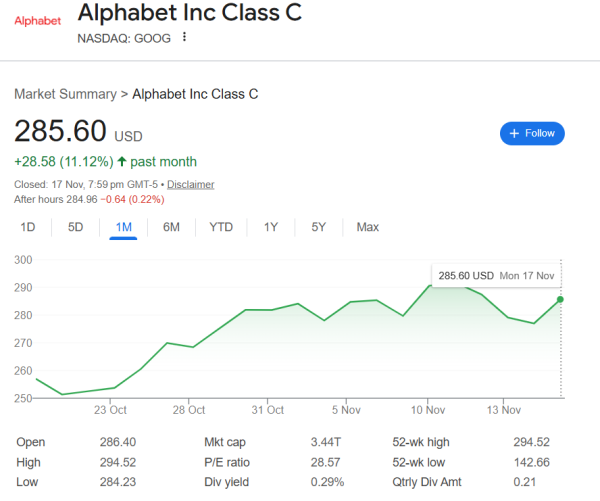Switch to the 6M chart view

171,227
